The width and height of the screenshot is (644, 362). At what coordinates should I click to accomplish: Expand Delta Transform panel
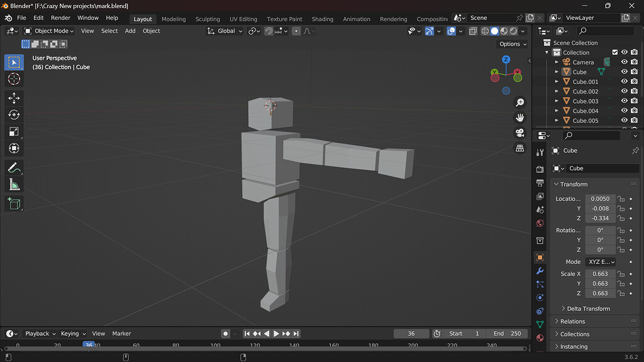[x=588, y=309]
